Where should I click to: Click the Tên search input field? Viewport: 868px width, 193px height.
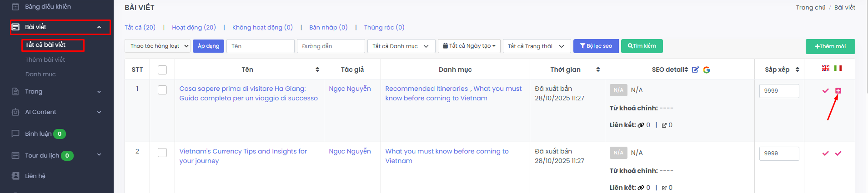(260, 46)
